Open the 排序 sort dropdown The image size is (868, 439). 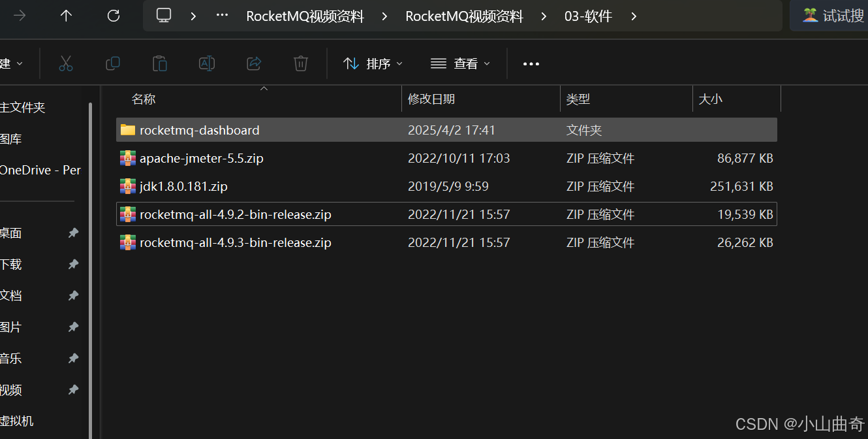pyautogui.click(x=373, y=63)
